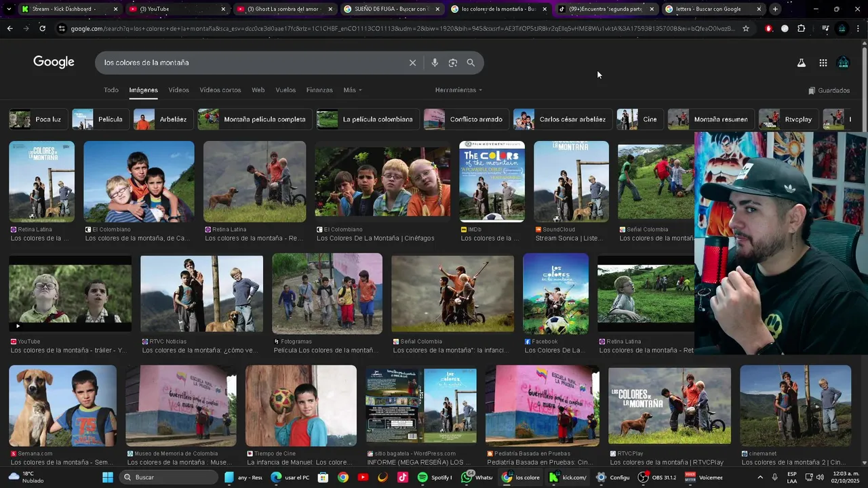Image resolution: width=868 pixels, height=488 pixels.
Task: Go back to previous page
Action: 9,28
